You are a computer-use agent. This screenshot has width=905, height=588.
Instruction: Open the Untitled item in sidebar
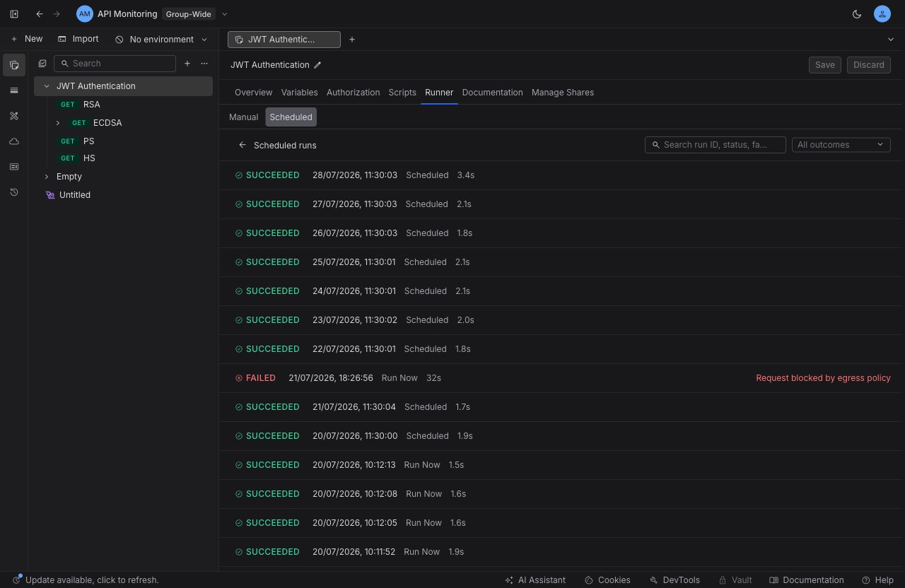[124, 195]
